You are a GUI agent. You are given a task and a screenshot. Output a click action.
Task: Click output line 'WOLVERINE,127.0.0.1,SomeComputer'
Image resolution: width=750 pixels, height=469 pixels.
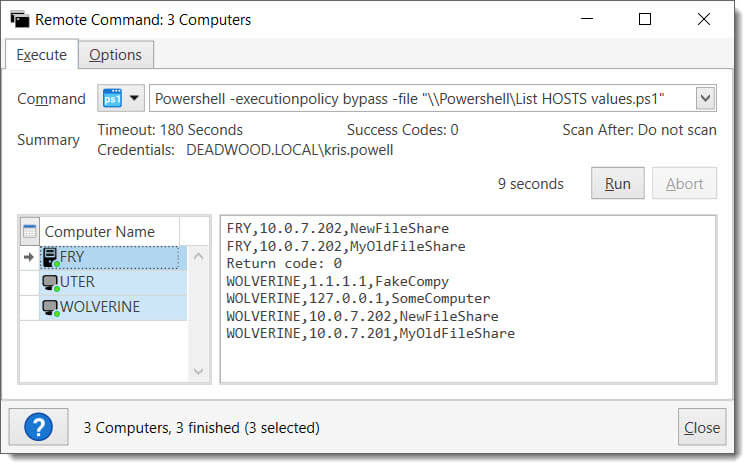(358, 298)
